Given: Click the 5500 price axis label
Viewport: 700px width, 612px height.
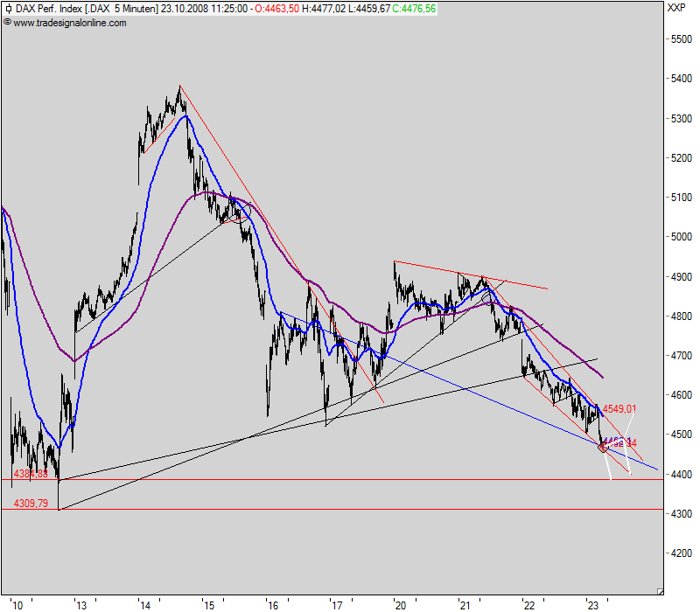Looking at the screenshot, I should (x=682, y=39).
